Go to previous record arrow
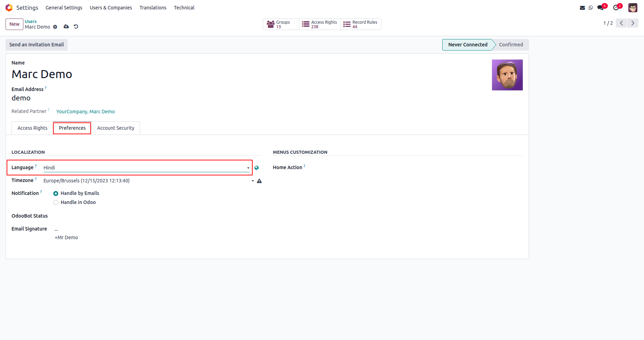Image resolution: width=644 pixels, height=340 pixels. 621,23
